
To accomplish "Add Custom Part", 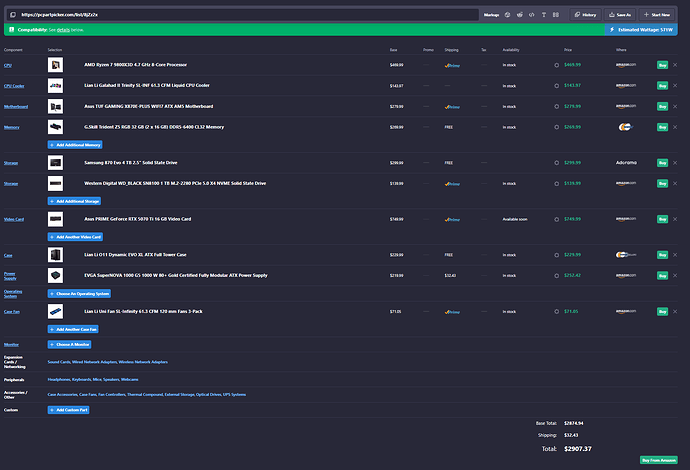I will click(x=69, y=410).
